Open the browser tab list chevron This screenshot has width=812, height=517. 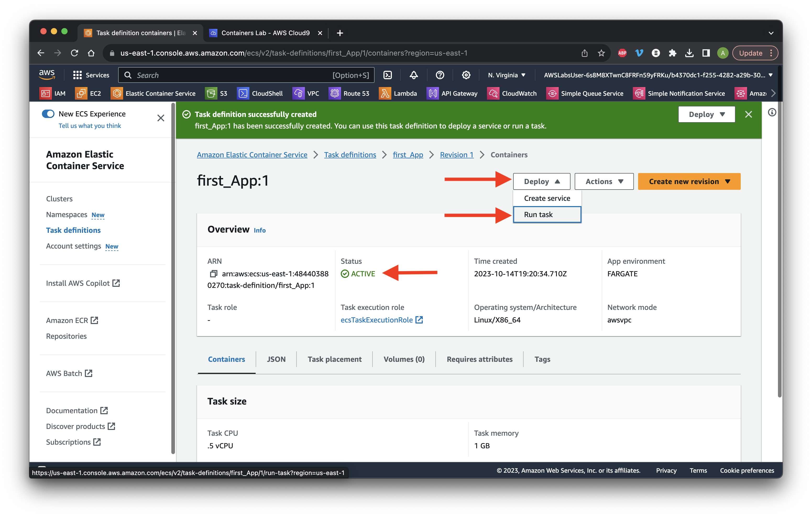pos(771,33)
